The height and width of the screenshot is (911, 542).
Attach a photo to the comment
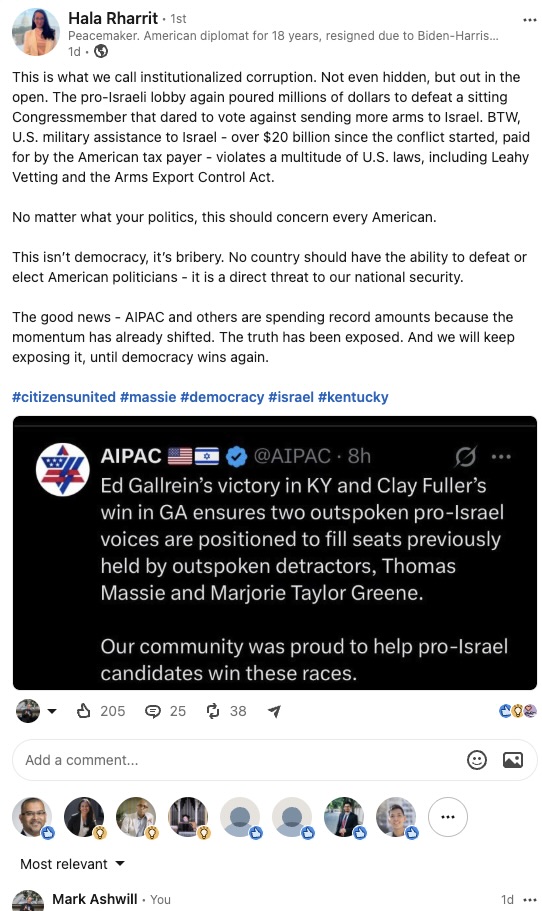513,759
